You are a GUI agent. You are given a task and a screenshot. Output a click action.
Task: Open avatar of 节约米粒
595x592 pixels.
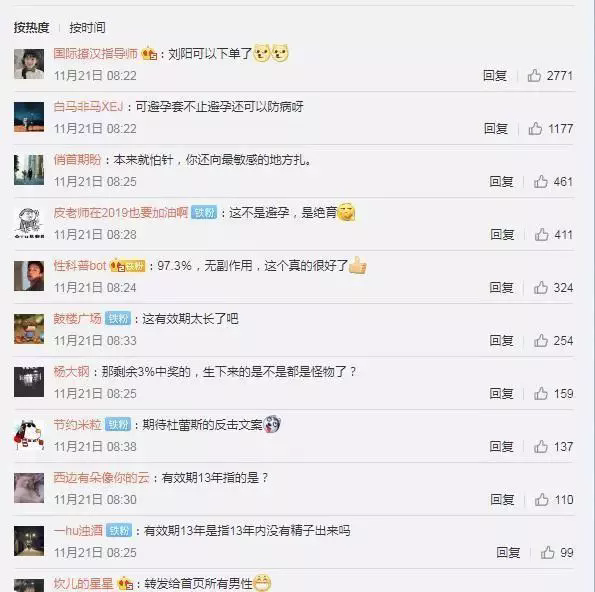coord(29,435)
